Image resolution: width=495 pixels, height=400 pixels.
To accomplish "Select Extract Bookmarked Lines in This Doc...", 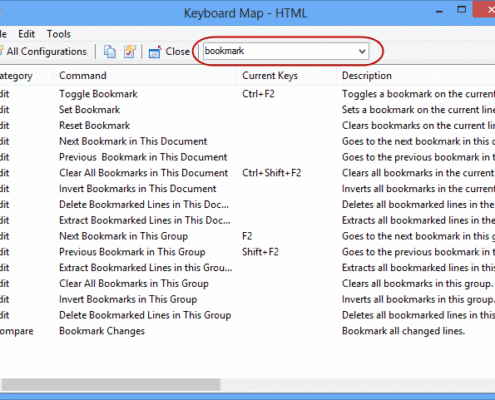I will point(145,220).
